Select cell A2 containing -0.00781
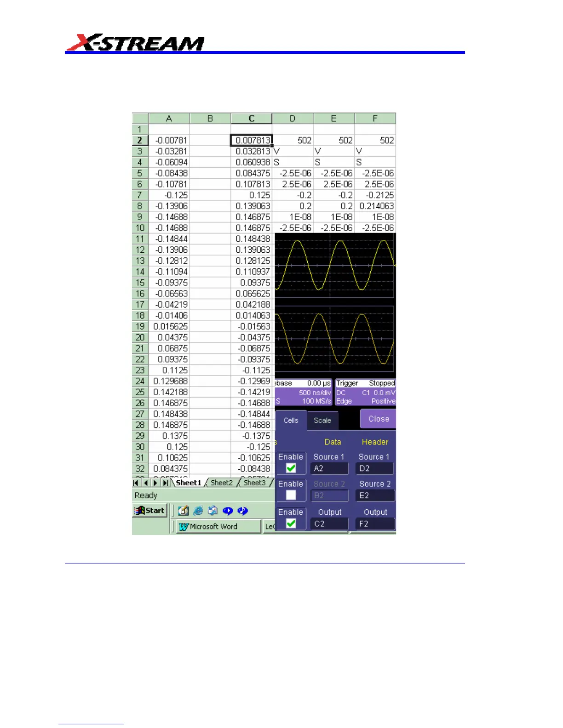The image size is (563, 728). [x=169, y=141]
